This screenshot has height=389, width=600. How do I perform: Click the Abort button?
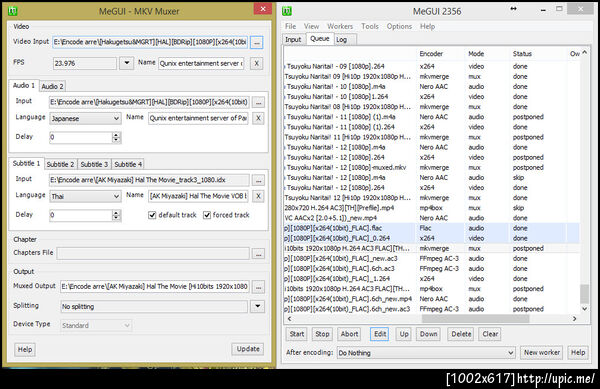pyautogui.click(x=349, y=334)
